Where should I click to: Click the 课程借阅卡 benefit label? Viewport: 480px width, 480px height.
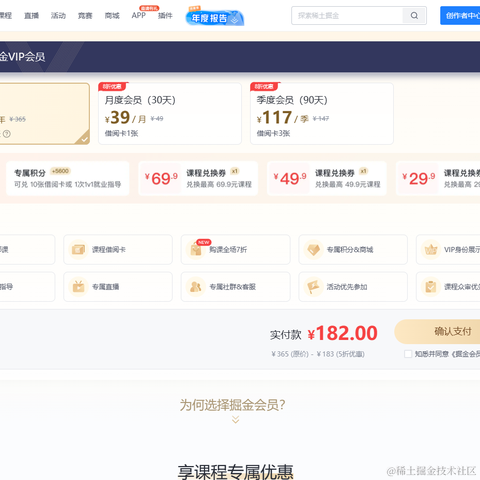point(109,250)
